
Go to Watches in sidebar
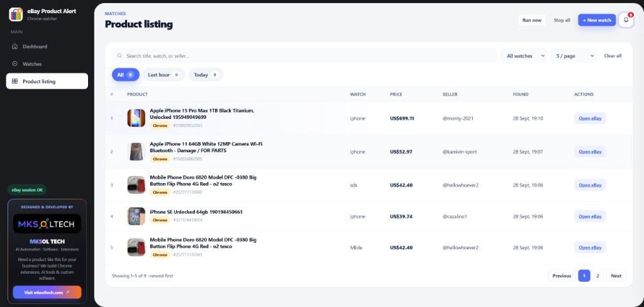[x=47, y=64]
